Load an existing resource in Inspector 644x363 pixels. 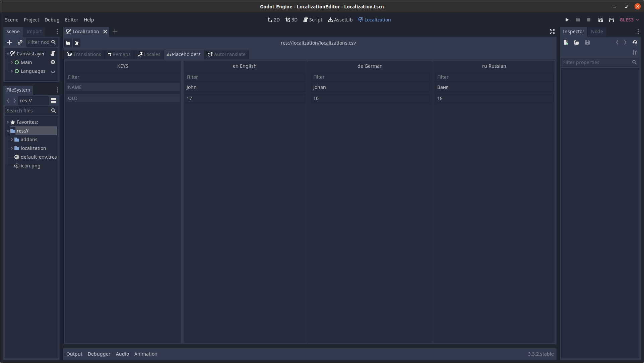pyautogui.click(x=577, y=43)
